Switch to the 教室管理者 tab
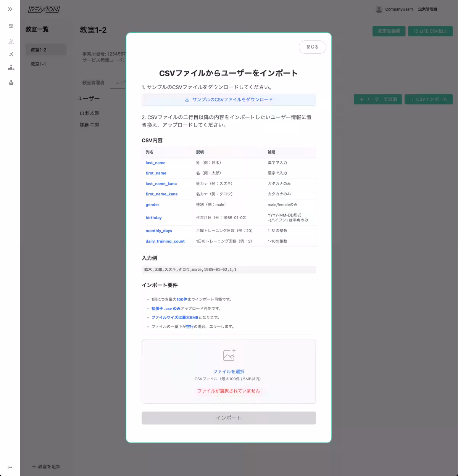458x476 pixels. [93, 83]
